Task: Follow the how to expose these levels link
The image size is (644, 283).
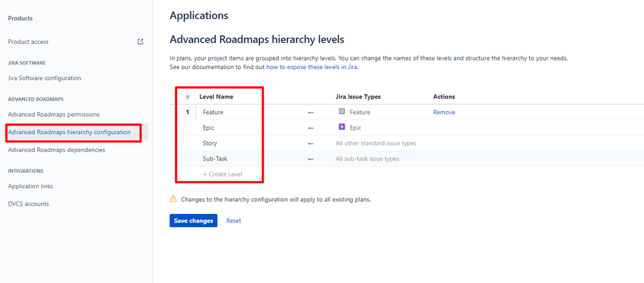Action: click(x=312, y=67)
